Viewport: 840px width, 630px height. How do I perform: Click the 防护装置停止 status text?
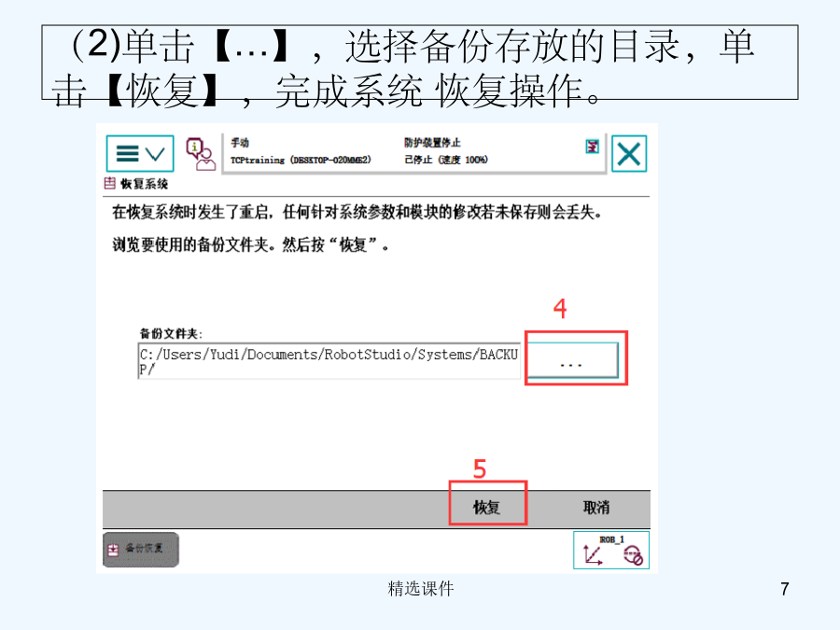pos(432,143)
